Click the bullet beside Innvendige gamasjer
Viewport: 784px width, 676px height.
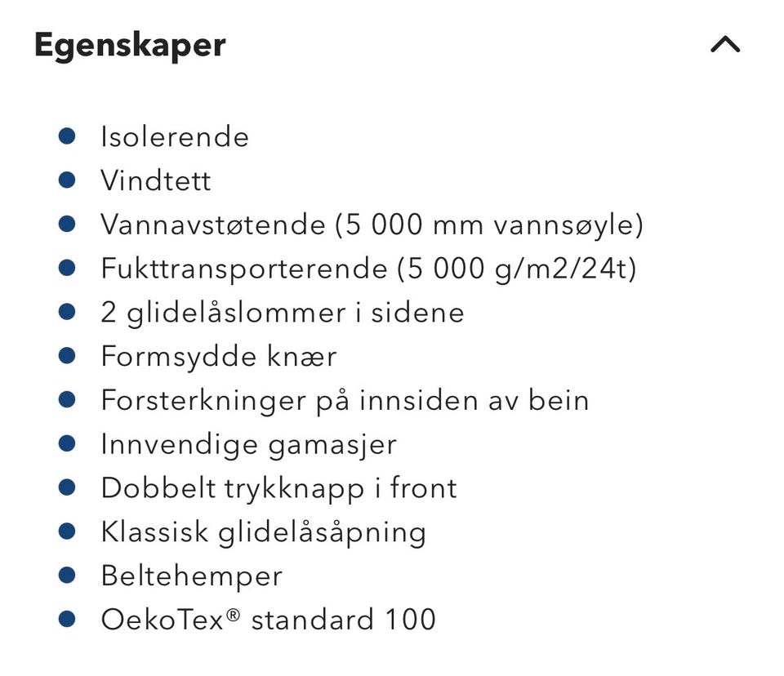pyautogui.click(x=68, y=444)
